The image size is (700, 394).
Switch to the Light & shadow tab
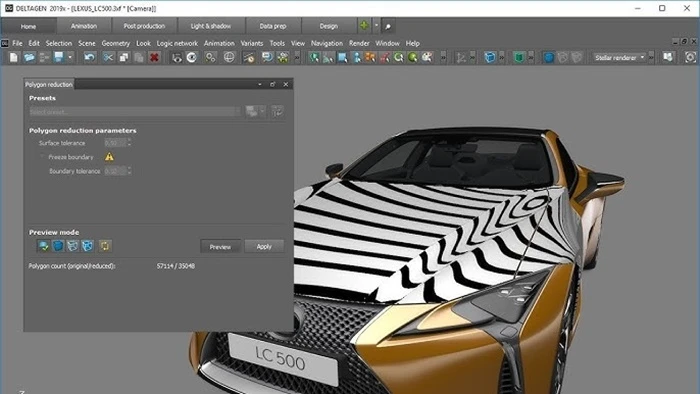click(211, 26)
